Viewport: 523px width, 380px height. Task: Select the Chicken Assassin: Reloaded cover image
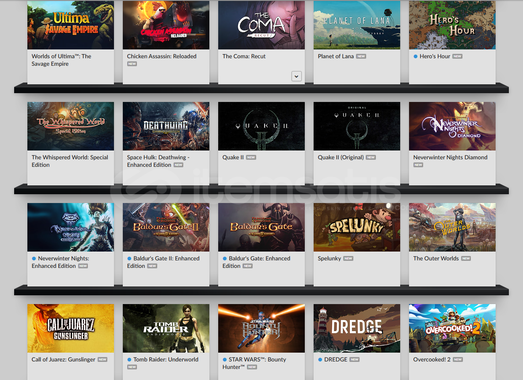tap(166, 25)
